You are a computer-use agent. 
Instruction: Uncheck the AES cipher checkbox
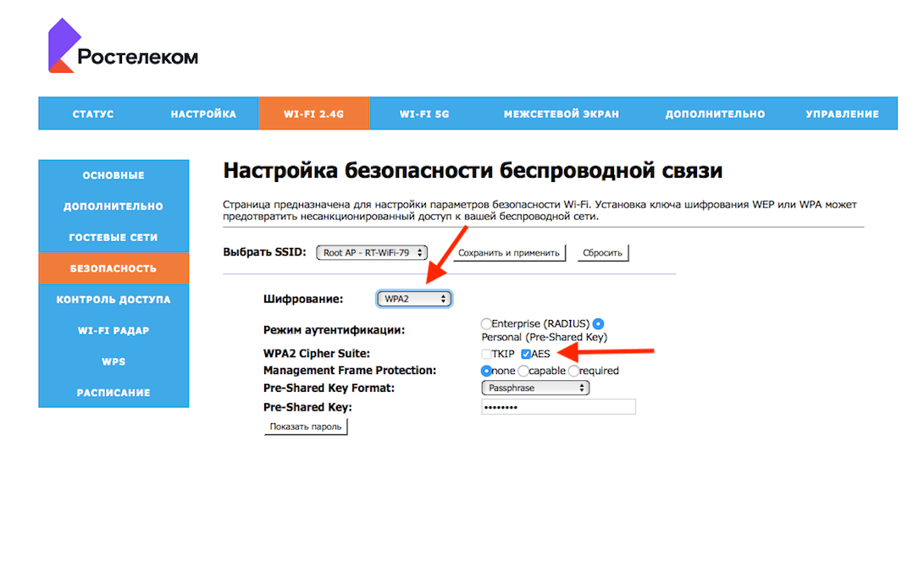click(x=526, y=354)
